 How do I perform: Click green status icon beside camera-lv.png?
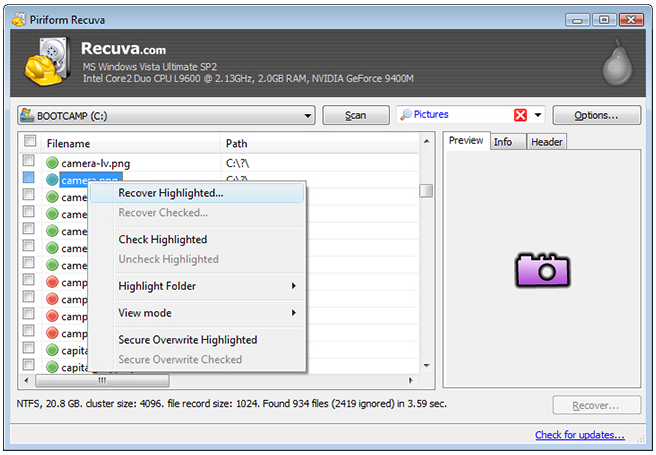pyautogui.click(x=52, y=162)
